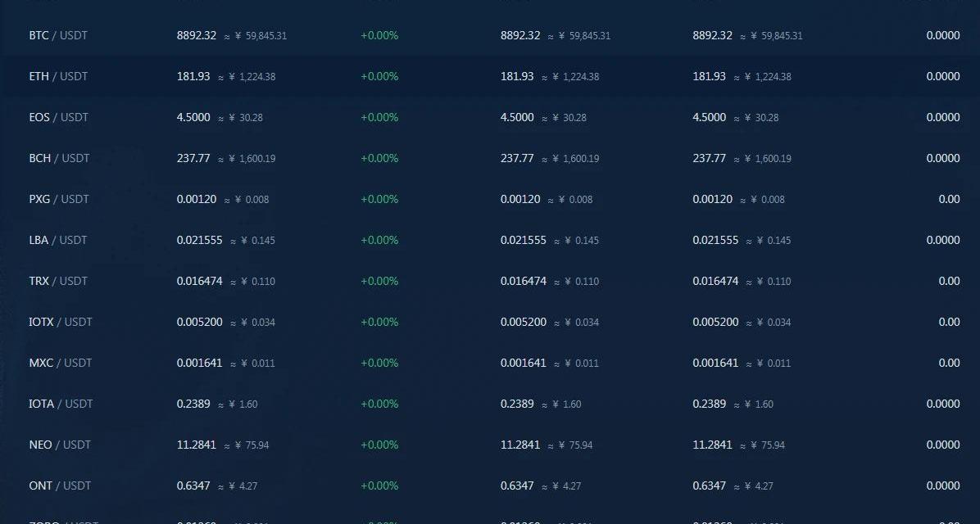The image size is (980, 524).
Task: Select the 0.0000 volume for ONT
Action: click(x=943, y=486)
